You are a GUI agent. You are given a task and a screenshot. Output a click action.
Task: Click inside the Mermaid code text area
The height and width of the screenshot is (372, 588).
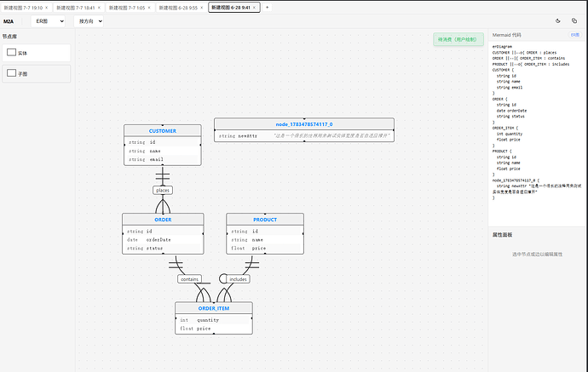click(x=537, y=123)
